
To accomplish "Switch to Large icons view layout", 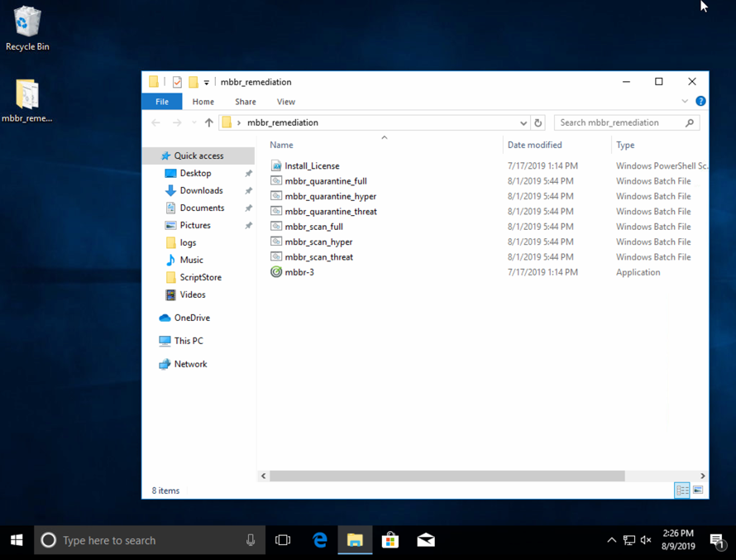I will (x=698, y=491).
